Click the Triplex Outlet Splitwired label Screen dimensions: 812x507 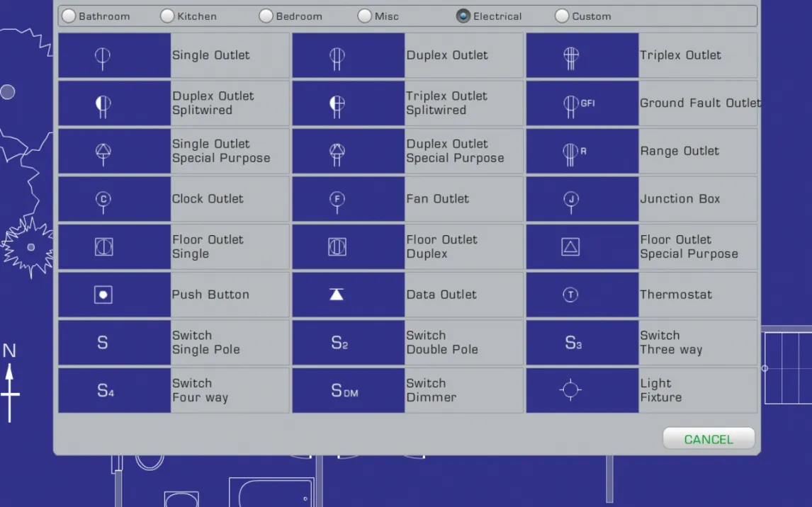tap(446, 103)
